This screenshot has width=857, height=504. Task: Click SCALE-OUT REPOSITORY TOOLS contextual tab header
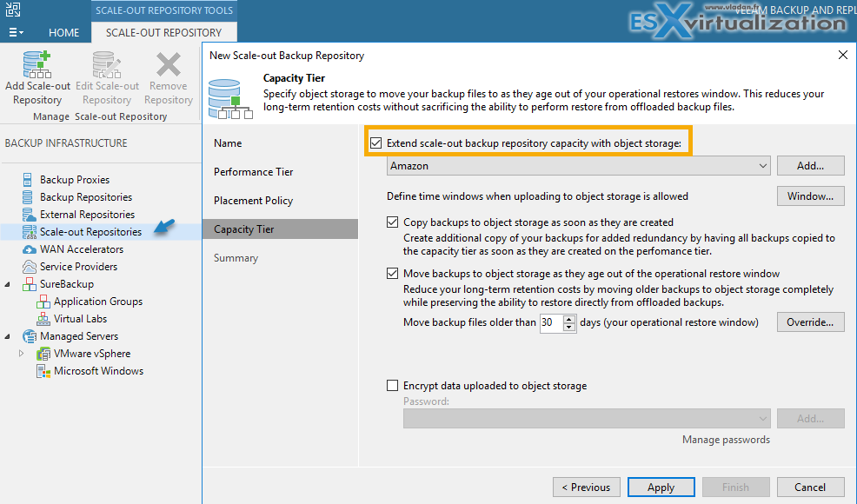pyautogui.click(x=164, y=10)
